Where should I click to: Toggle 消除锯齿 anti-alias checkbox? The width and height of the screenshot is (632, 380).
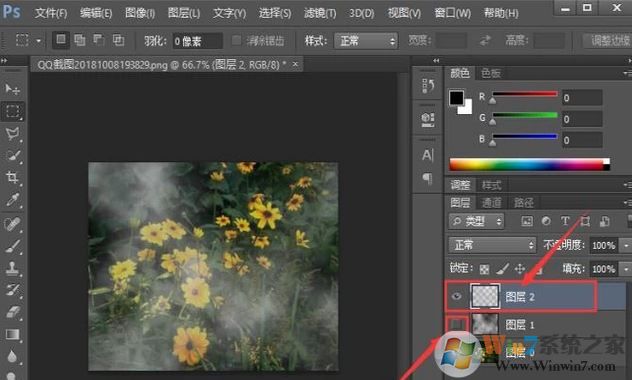[237, 40]
